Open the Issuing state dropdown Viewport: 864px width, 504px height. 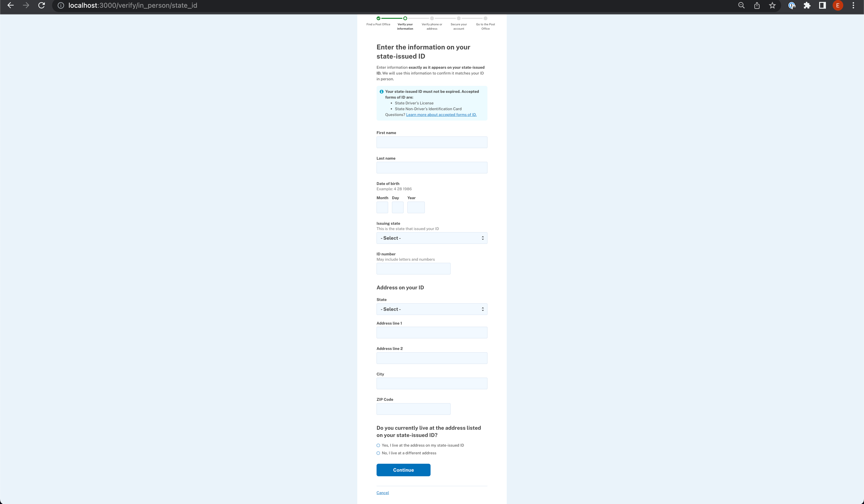tap(432, 238)
